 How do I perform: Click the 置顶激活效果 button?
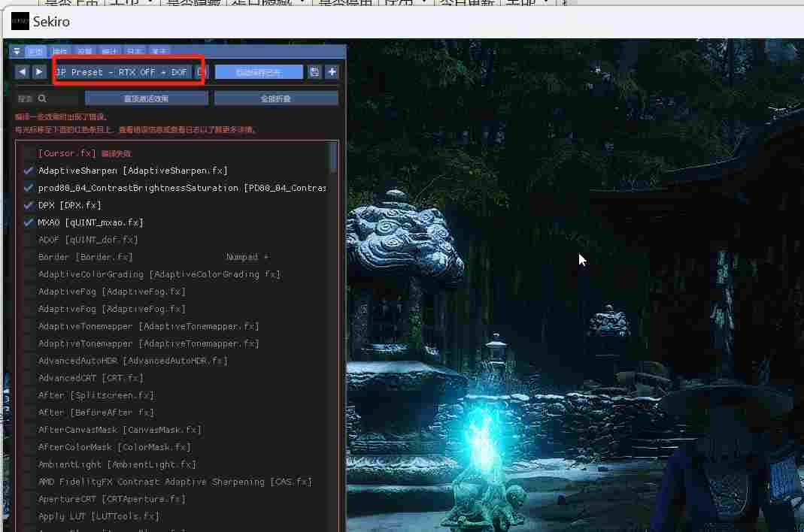146,98
